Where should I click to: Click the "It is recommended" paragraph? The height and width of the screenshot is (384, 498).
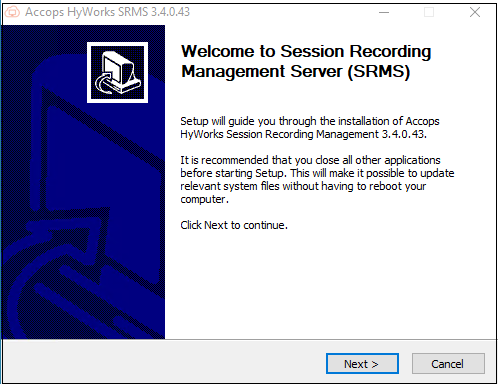pos(317,179)
